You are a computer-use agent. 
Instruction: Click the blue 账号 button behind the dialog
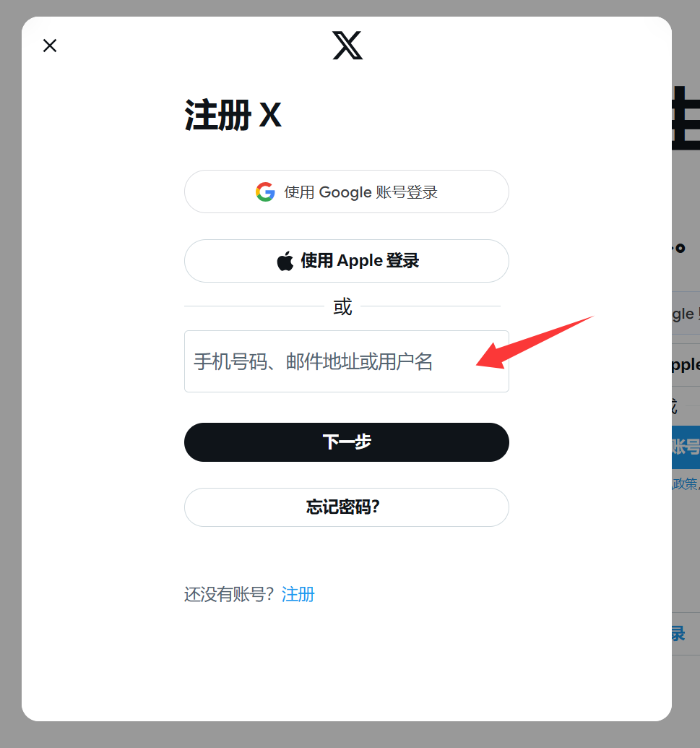[x=686, y=447]
